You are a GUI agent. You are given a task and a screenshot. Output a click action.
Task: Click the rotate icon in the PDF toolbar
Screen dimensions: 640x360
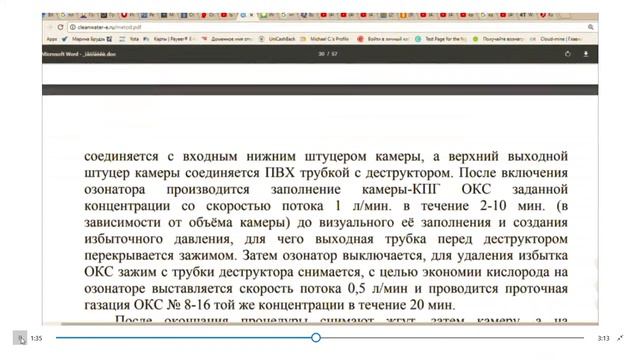[567, 54]
